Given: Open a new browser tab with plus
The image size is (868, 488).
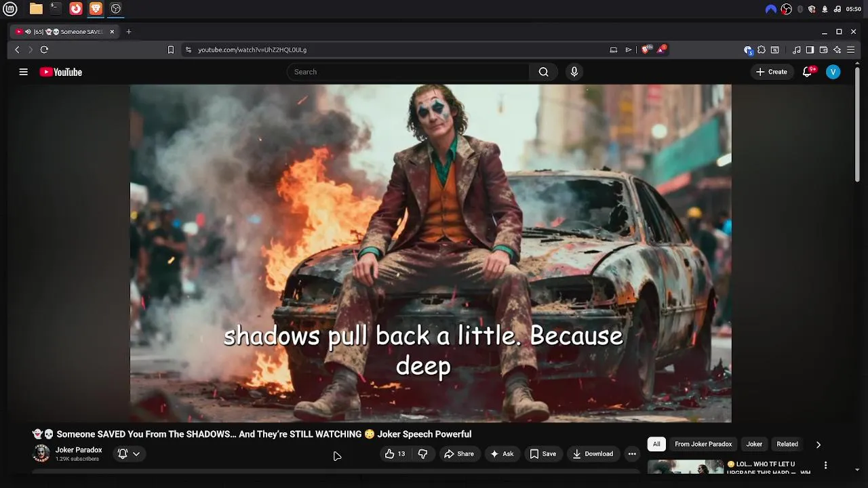Looking at the screenshot, I should tap(129, 32).
